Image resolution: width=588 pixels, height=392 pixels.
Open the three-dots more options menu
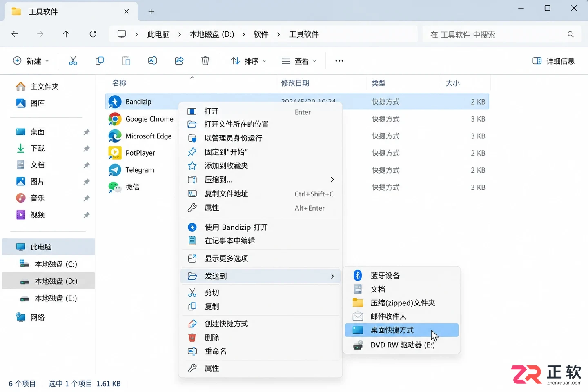(x=339, y=61)
